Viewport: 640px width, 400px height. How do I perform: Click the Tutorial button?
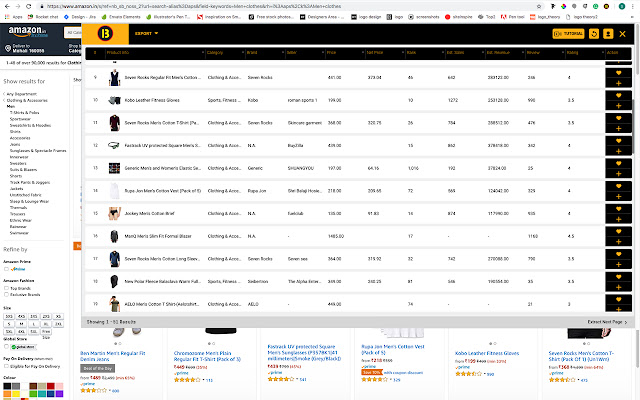(568, 34)
